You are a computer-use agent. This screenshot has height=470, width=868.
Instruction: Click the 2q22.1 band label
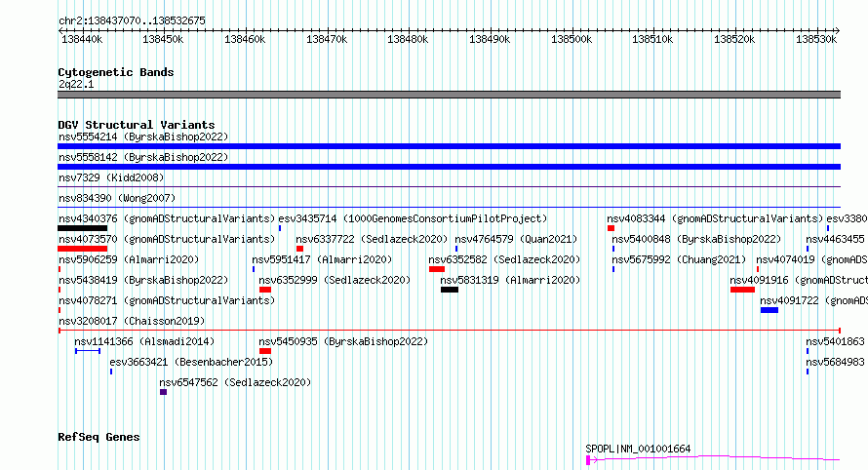pyautogui.click(x=76, y=84)
